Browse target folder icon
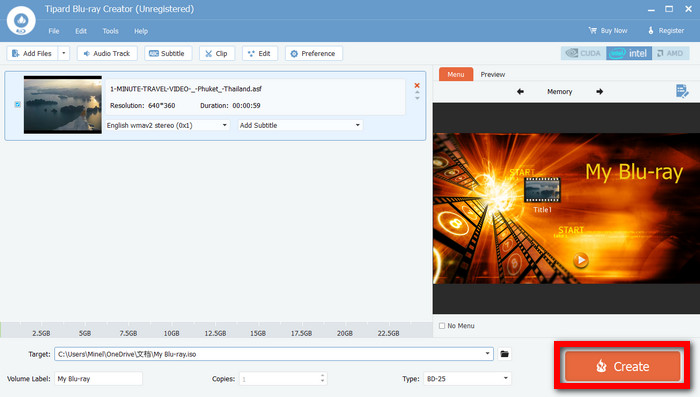 coord(504,354)
